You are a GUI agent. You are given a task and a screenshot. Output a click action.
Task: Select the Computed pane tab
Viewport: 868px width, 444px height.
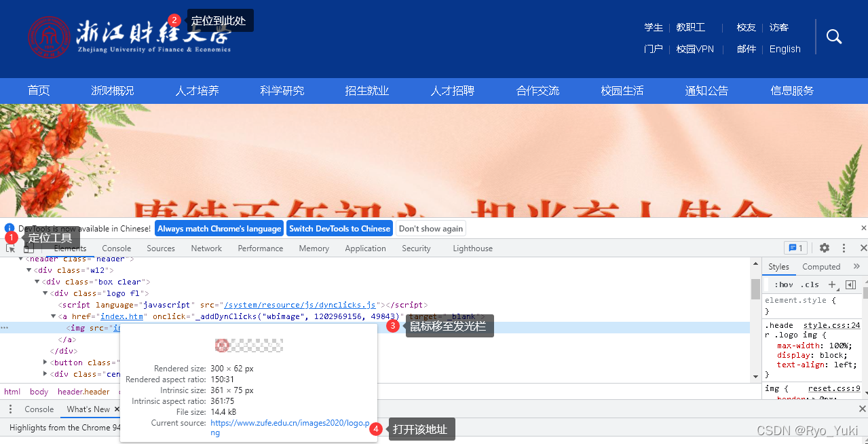[821, 267]
